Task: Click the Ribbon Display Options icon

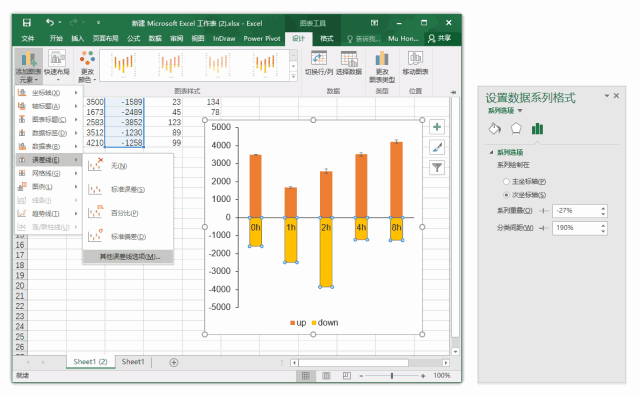Action: click(374, 23)
